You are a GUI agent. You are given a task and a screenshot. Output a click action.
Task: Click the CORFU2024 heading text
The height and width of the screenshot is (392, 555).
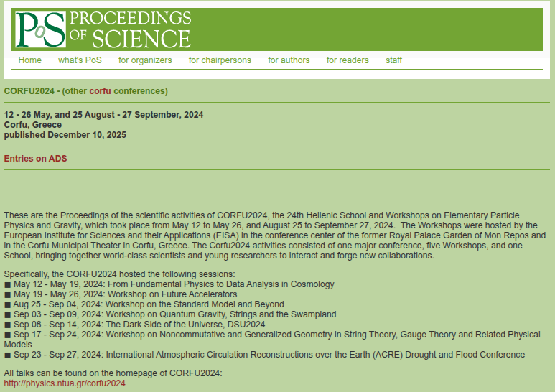coord(28,91)
